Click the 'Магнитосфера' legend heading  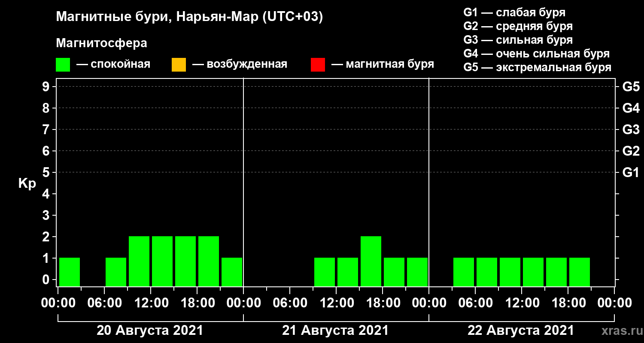click(102, 43)
